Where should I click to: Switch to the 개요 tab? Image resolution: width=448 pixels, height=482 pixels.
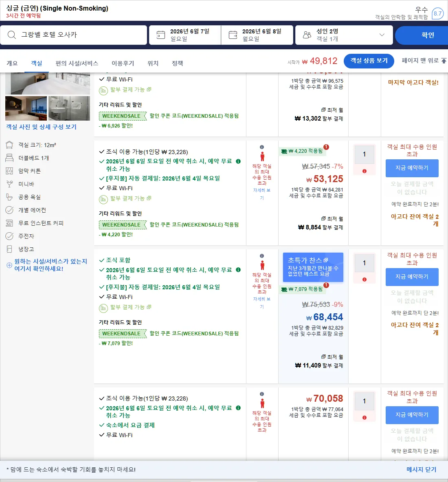click(12, 63)
